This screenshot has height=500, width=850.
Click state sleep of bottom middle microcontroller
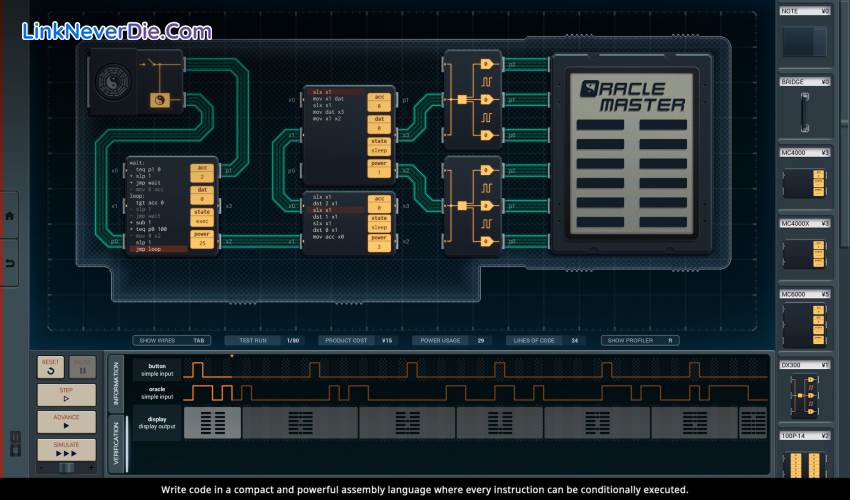point(379,223)
